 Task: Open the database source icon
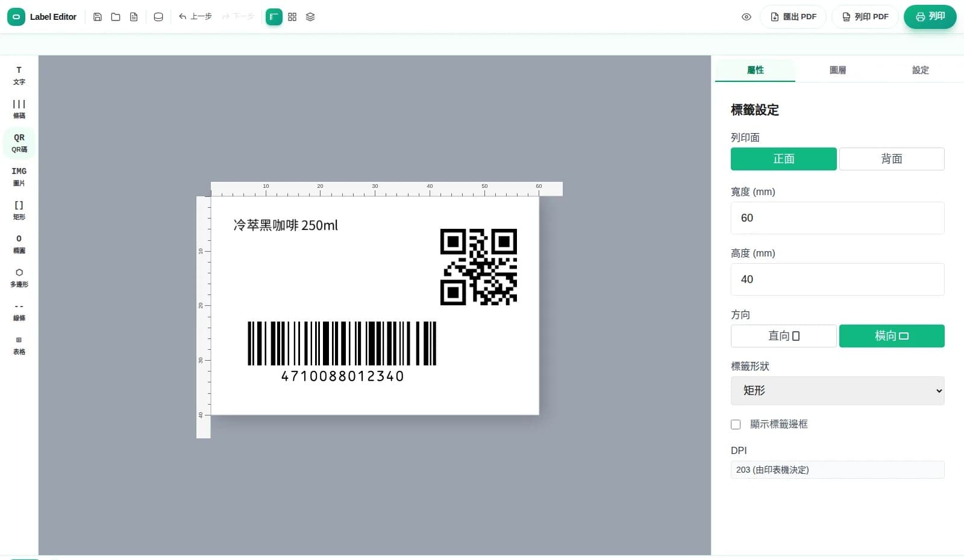[158, 17]
